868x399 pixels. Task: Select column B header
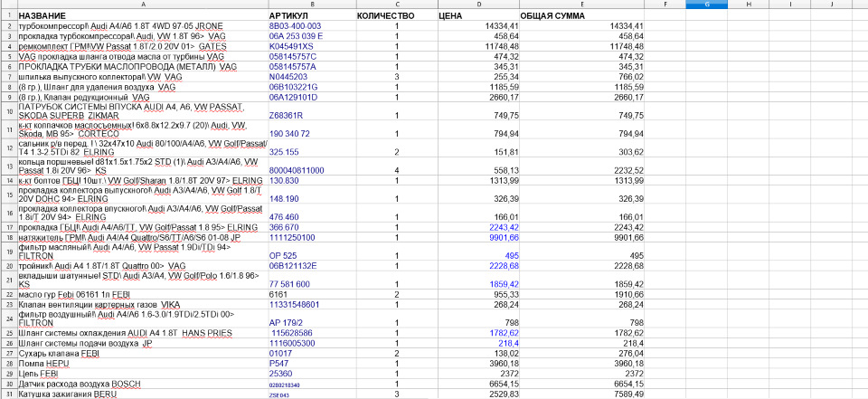tap(312, 5)
